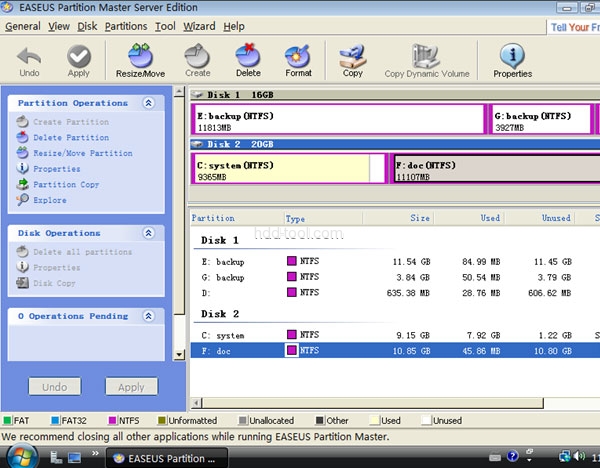The image size is (600, 468).
Task: Click NTFS color swatch in F: doc row
Action: pos(292,350)
